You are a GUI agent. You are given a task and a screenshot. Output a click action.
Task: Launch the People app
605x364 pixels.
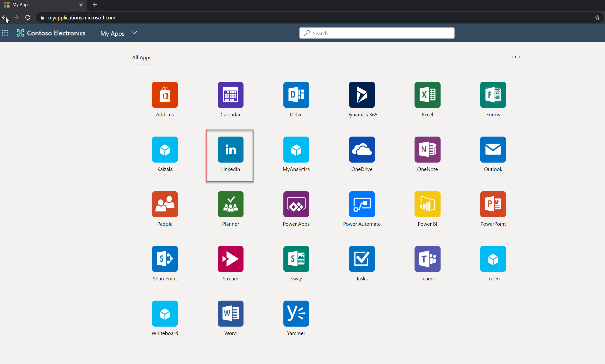coord(165,204)
